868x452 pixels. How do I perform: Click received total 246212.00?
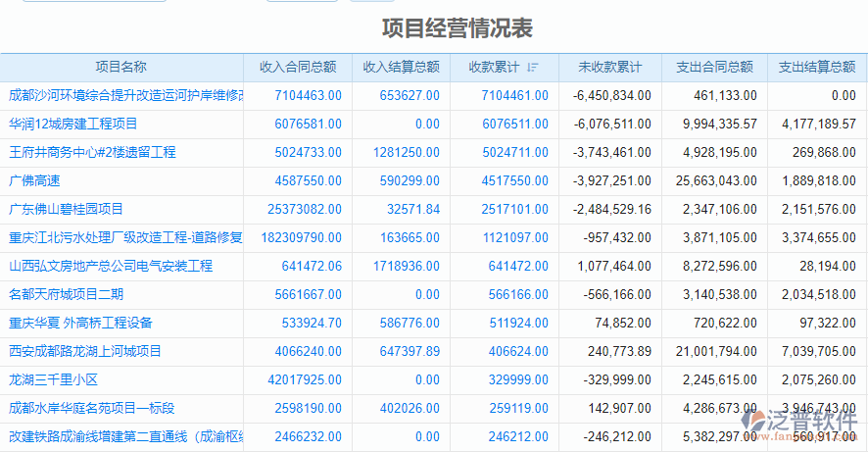pos(518,436)
